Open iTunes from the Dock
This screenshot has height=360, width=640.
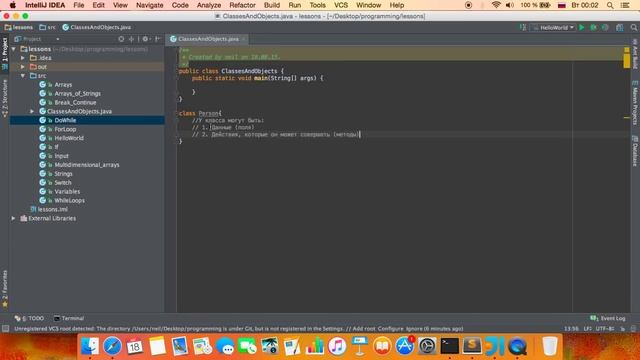[337, 346]
